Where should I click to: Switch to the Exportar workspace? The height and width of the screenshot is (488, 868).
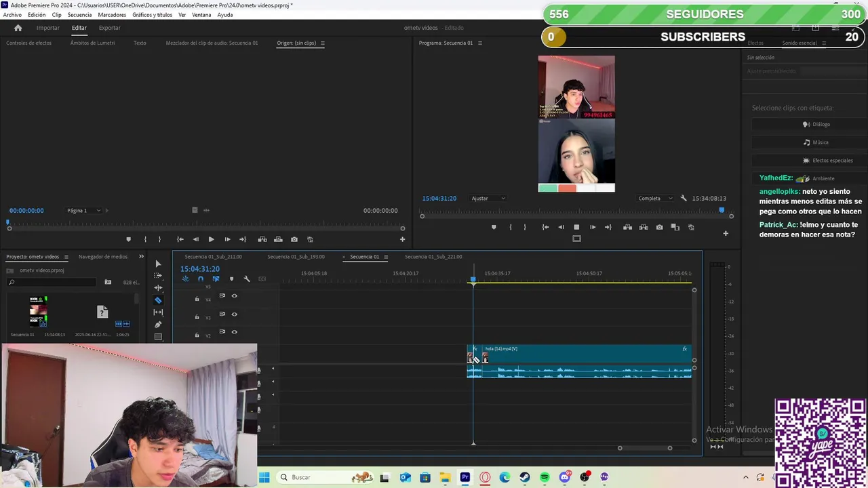pyautogui.click(x=109, y=28)
